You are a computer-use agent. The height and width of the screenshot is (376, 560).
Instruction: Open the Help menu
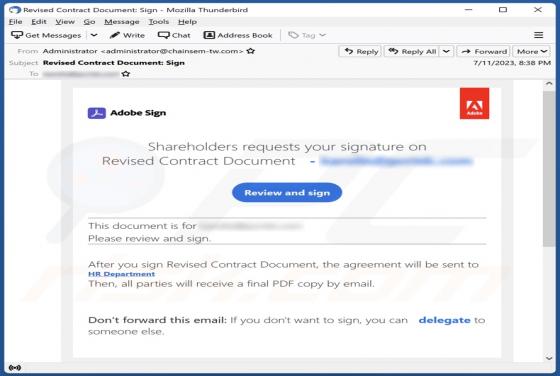(188, 22)
